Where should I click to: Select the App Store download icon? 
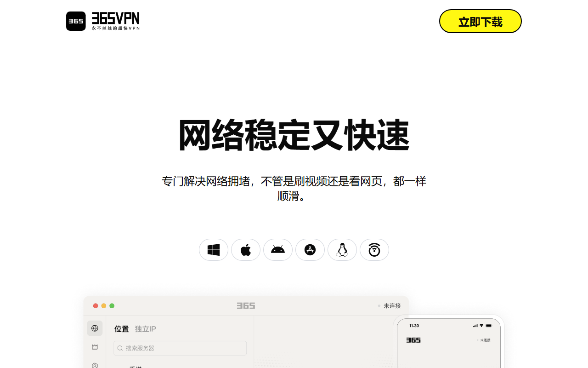click(310, 250)
